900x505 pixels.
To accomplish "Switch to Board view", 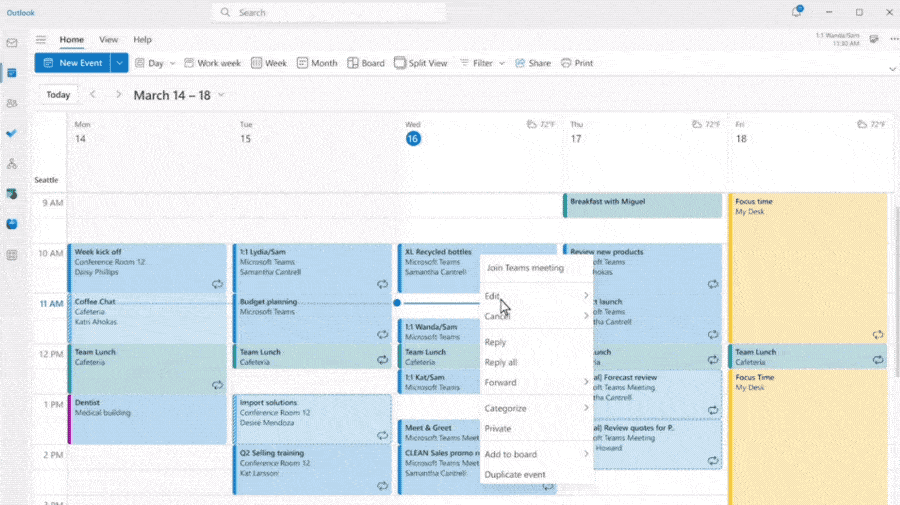I will [x=366, y=63].
